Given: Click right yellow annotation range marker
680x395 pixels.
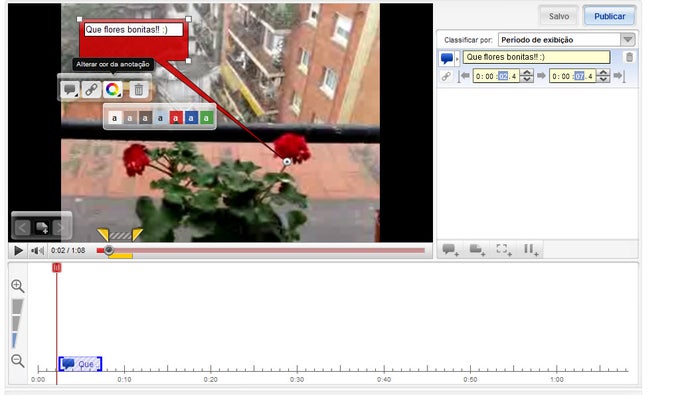Looking at the screenshot, I should [x=137, y=235].
